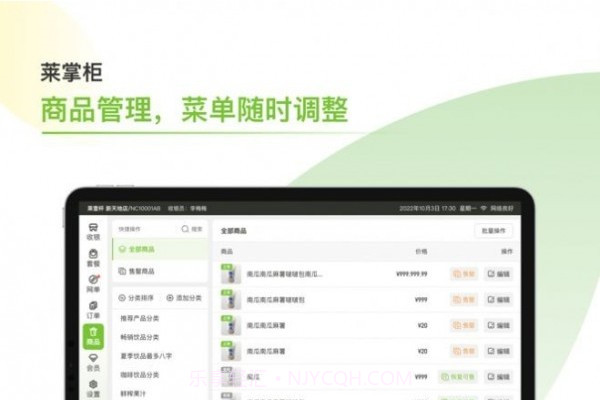Click the ¥999,999.99 price value
The width and height of the screenshot is (600, 400).
click(412, 274)
